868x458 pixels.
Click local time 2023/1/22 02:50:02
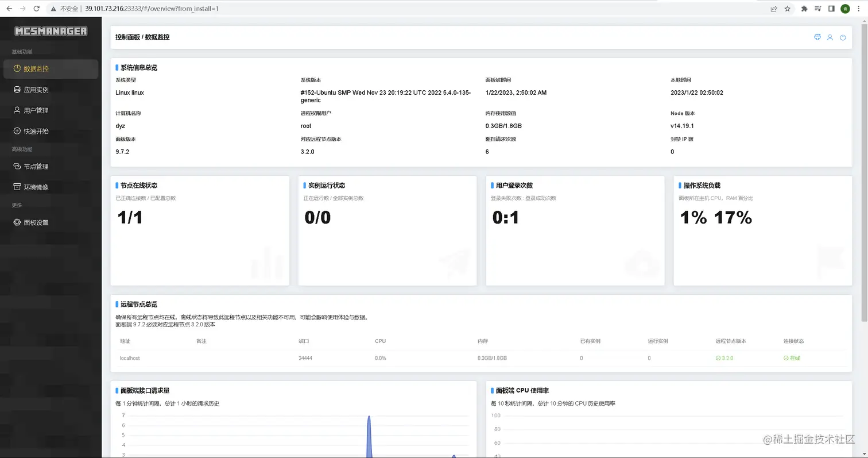tap(697, 93)
